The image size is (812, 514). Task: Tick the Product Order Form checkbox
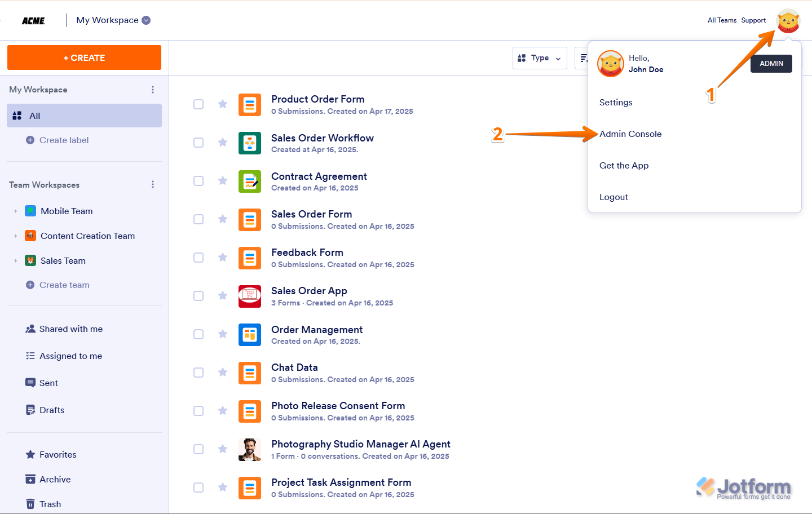[x=198, y=104]
